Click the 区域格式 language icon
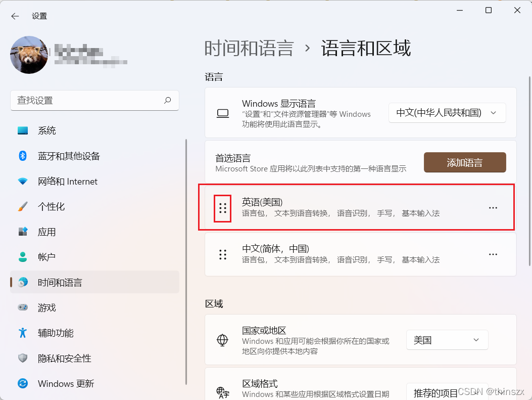This screenshot has width=532, height=400. pyautogui.click(x=223, y=392)
